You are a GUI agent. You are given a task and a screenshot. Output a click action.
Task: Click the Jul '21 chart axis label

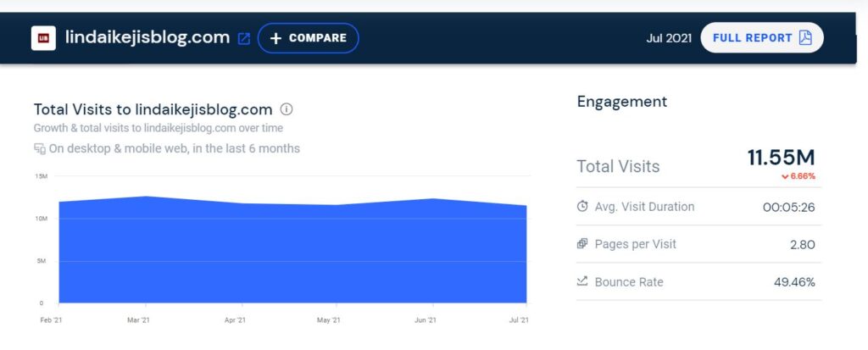click(x=518, y=320)
